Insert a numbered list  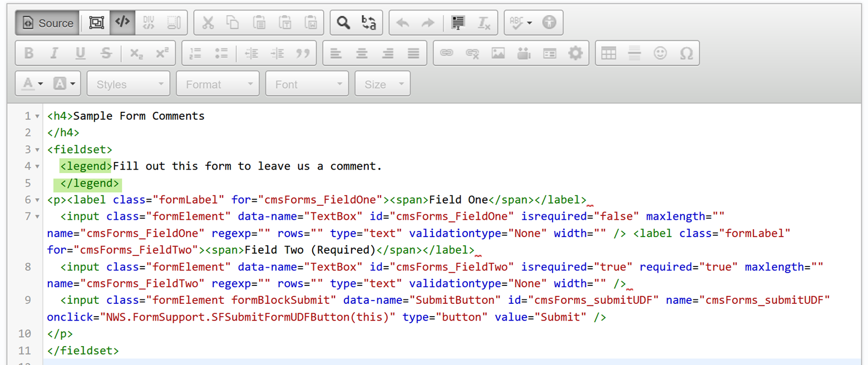pos(195,53)
